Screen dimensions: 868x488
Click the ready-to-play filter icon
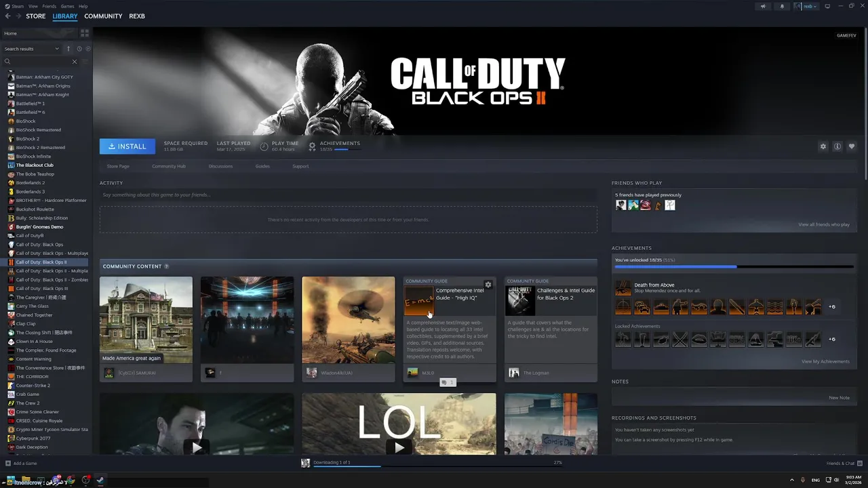(x=88, y=49)
